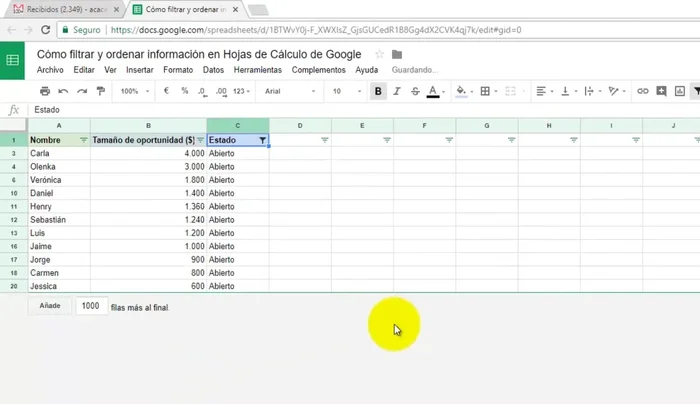Screen dimensions: 700x404
Task: Toggle strikethrough formatting button
Action: 415,91
